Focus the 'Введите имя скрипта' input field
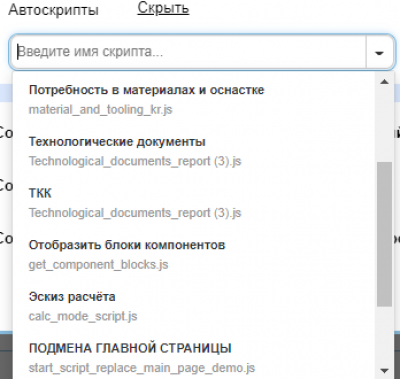The height and width of the screenshot is (379, 400). pyautogui.click(x=189, y=52)
